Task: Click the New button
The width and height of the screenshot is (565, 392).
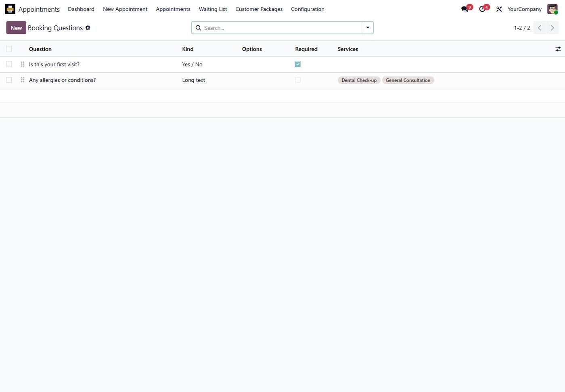Action: (x=16, y=28)
